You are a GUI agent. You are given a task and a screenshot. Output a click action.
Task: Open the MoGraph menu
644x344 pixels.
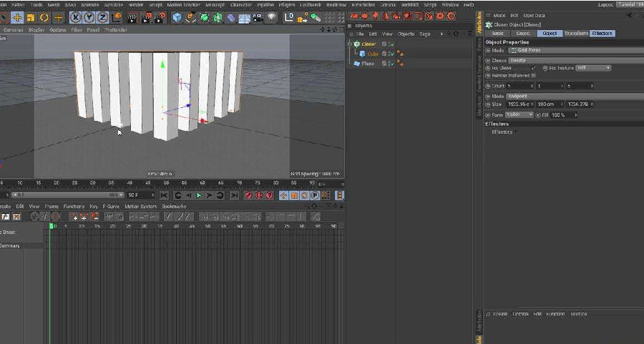point(215,4)
